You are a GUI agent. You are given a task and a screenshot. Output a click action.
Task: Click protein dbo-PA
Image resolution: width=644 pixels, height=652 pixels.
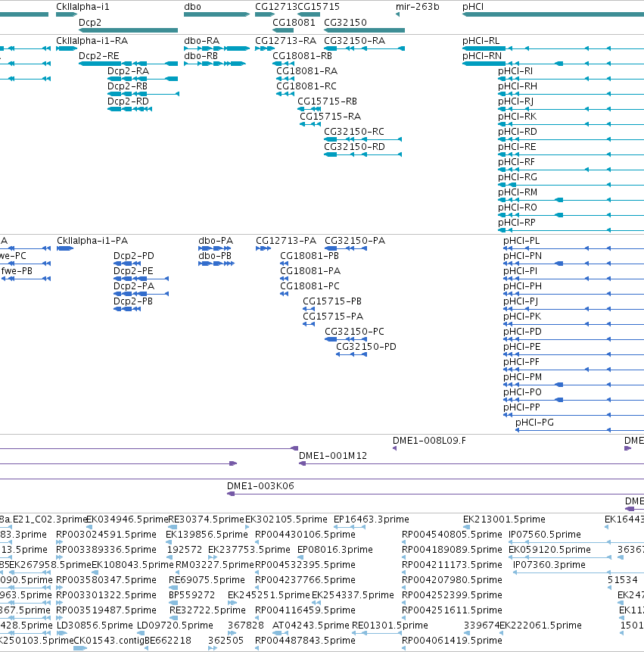click(x=216, y=241)
